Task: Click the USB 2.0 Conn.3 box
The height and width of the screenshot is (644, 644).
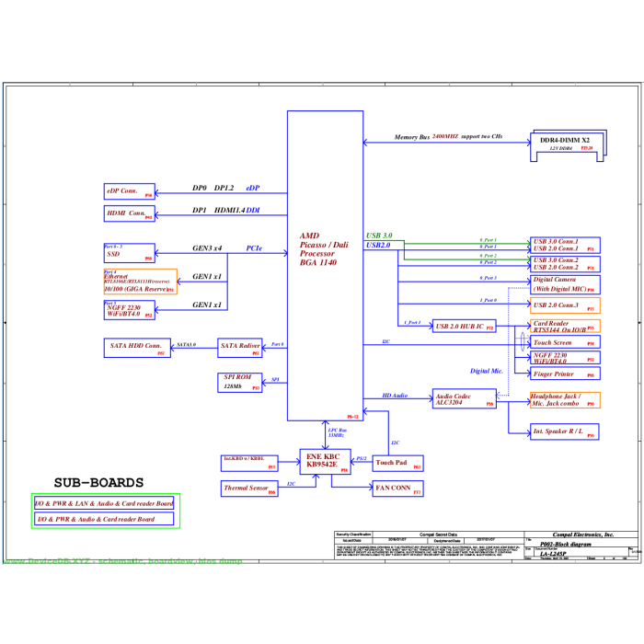Action: point(565,305)
